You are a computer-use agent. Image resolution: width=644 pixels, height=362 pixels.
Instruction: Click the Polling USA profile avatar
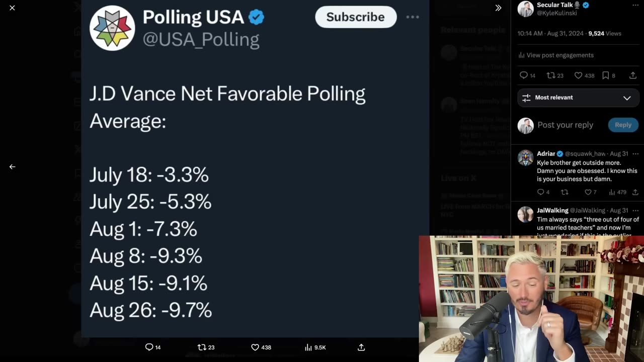[112, 28]
